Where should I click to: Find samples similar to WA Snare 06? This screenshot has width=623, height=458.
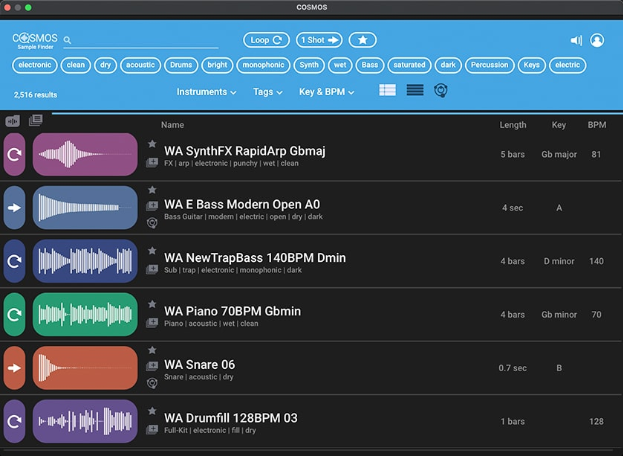pyautogui.click(x=152, y=383)
